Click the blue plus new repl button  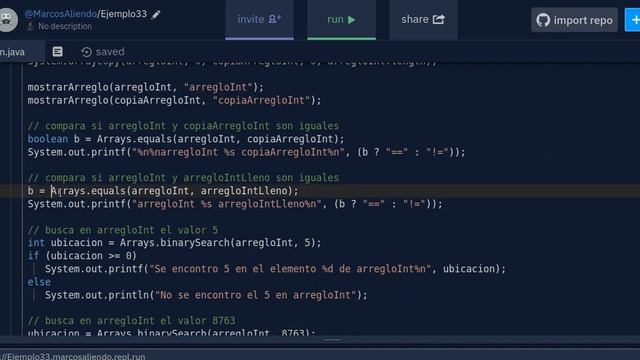[633, 20]
